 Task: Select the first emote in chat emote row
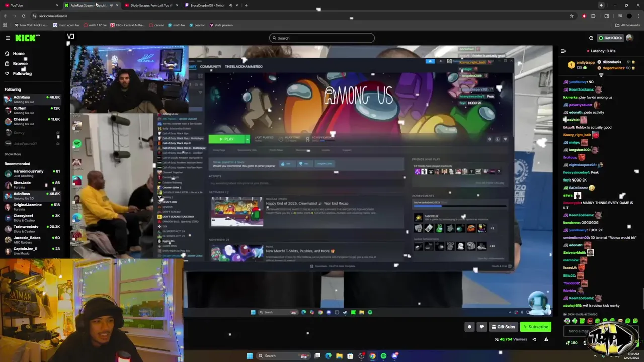[567, 321]
